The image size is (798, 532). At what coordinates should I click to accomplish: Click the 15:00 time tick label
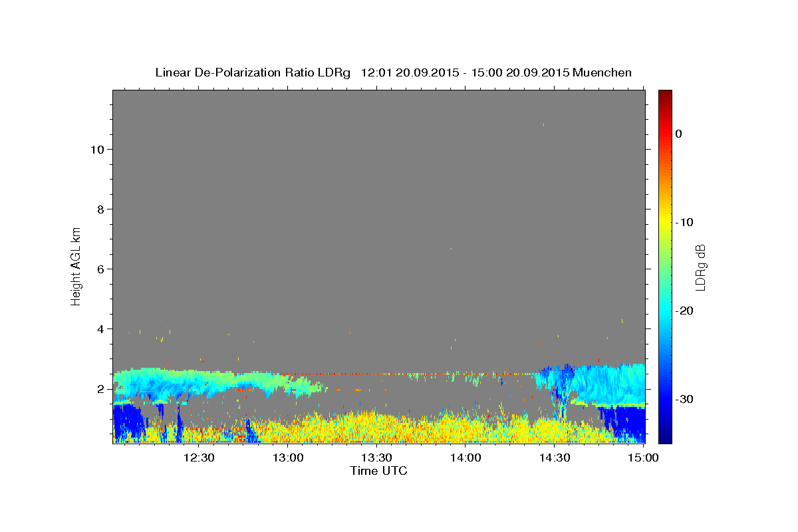click(x=643, y=458)
